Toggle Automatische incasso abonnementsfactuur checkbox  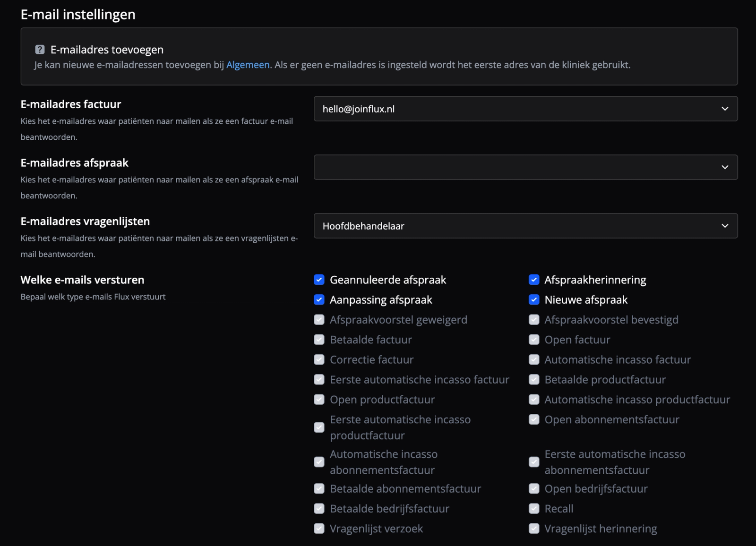tap(319, 462)
